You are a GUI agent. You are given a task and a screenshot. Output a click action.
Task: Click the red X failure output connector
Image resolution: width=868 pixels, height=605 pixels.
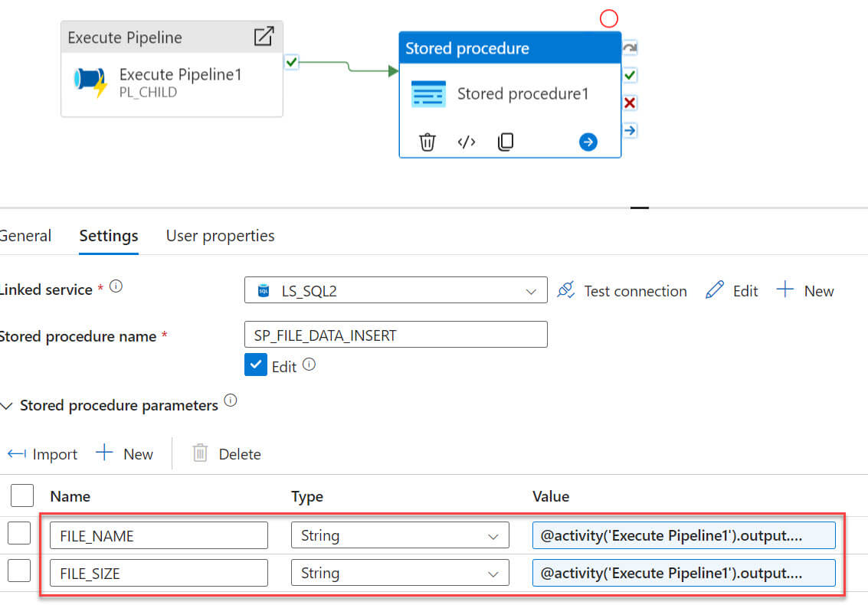coord(630,103)
